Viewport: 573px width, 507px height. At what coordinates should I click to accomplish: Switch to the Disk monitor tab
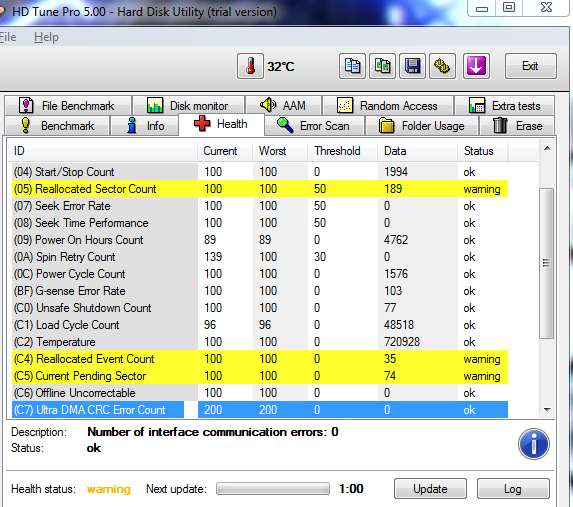(189, 106)
